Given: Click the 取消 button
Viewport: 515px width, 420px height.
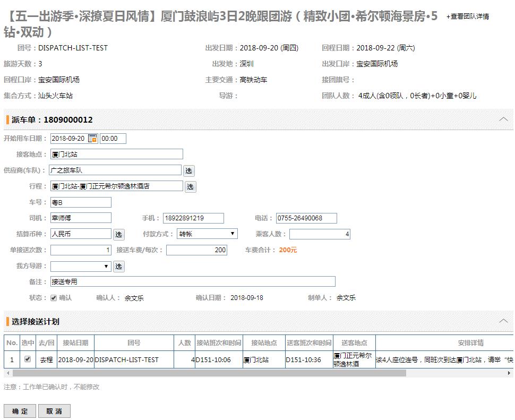Looking at the screenshot, I should coord(54,411).
